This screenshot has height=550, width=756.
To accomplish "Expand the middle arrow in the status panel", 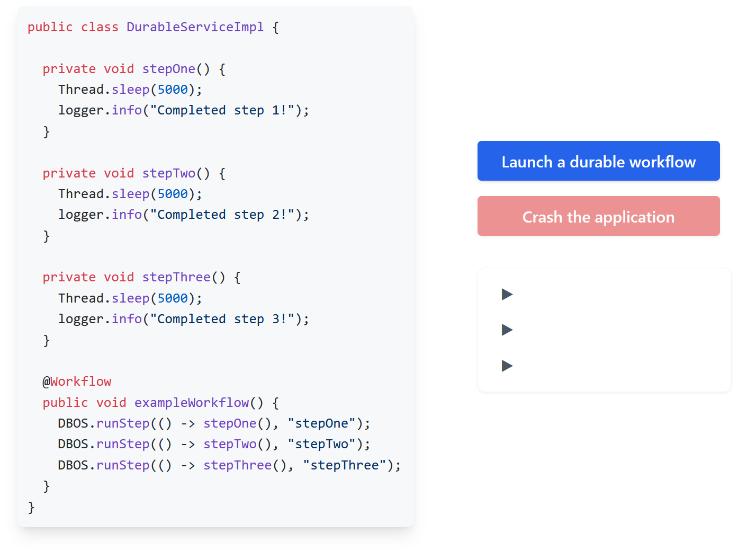I will (x=507, y=330).
